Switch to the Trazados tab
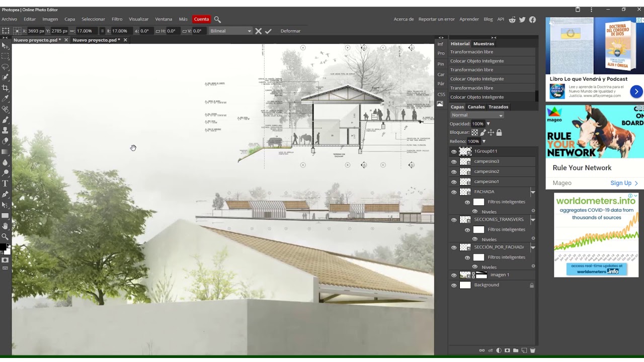Image resolution: width=644 pixels, height=362 pixels. (x=498, y=107)
